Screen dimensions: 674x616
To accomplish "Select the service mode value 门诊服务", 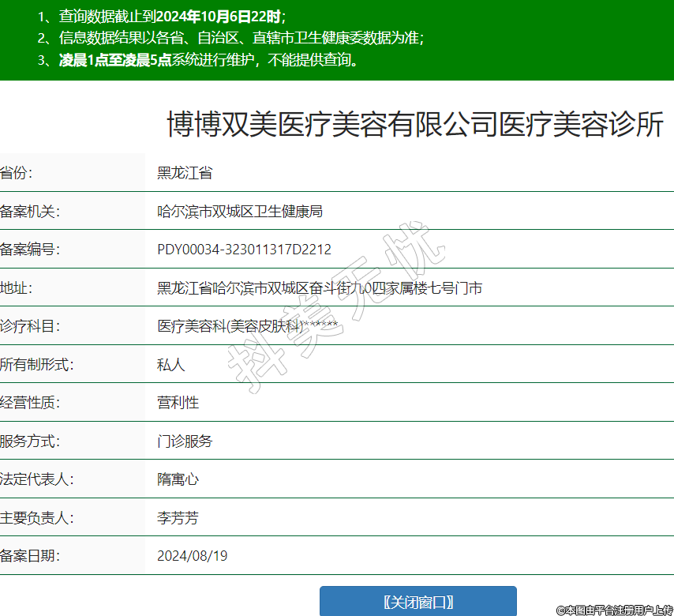I will pos(185,441).
